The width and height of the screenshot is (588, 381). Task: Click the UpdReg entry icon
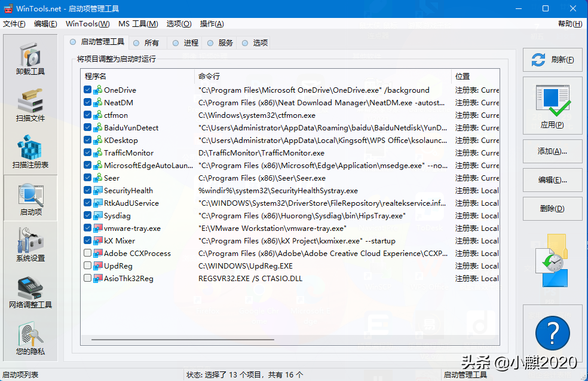coord(97,266)
